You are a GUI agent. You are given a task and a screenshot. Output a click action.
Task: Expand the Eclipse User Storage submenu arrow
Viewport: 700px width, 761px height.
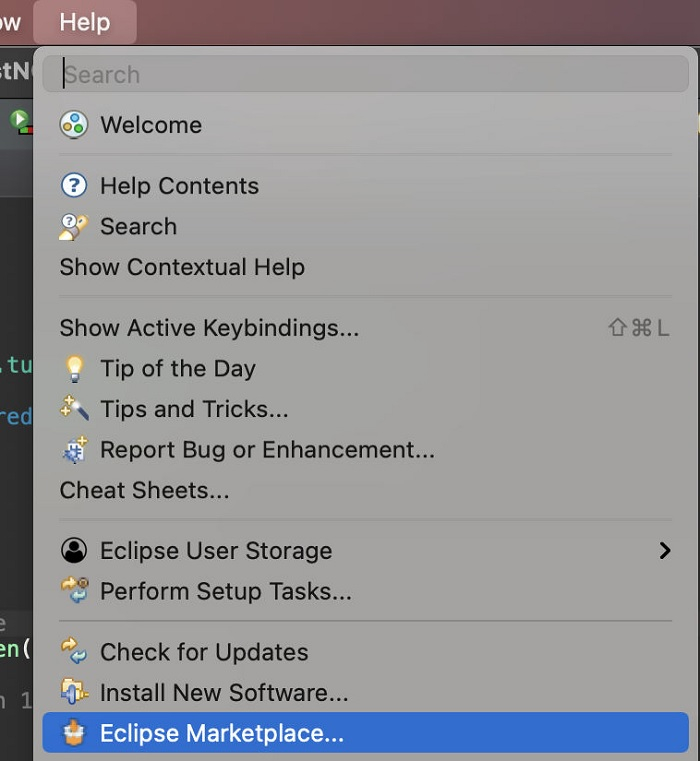(665, 551)
